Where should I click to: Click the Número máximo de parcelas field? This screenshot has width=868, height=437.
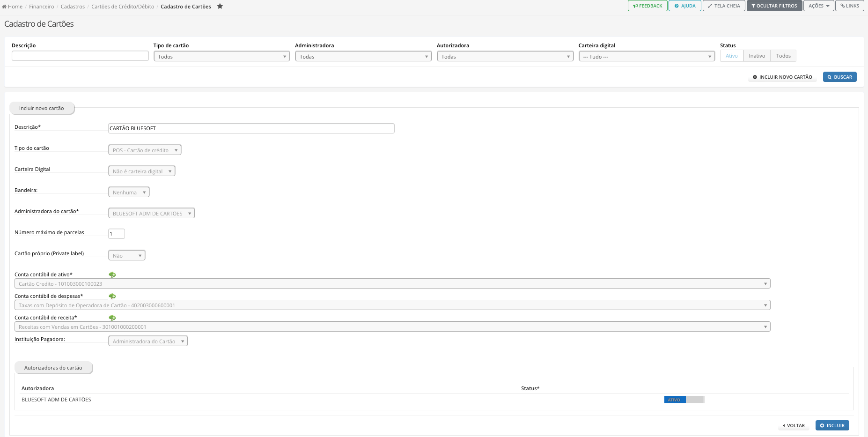click(x=117, y=234)
